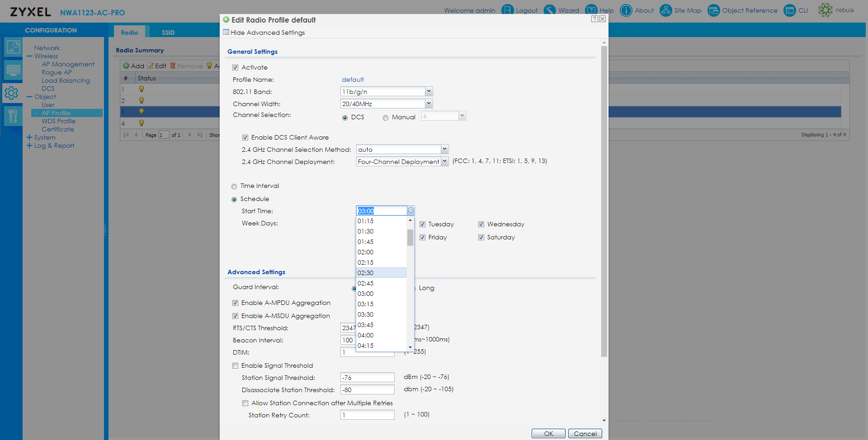Uncheck the Saturday checkbox
Viewport: 868px width, 440px height.
[481, 238]
